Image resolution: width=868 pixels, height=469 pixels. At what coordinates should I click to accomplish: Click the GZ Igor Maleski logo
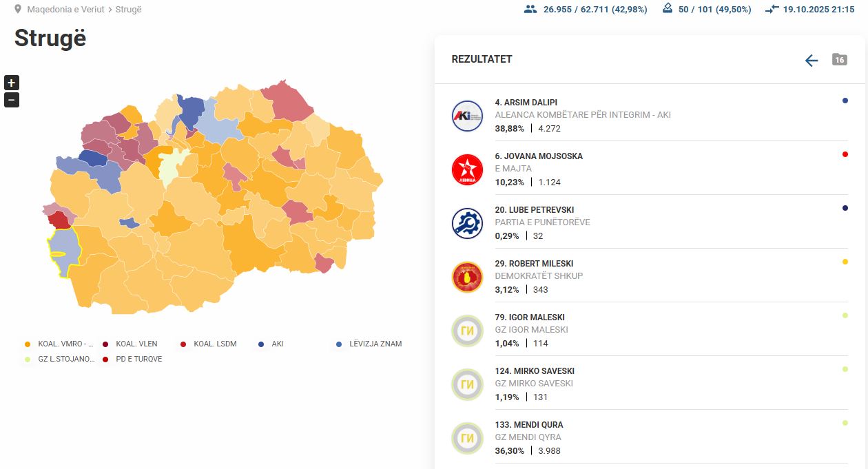(467, 331)
